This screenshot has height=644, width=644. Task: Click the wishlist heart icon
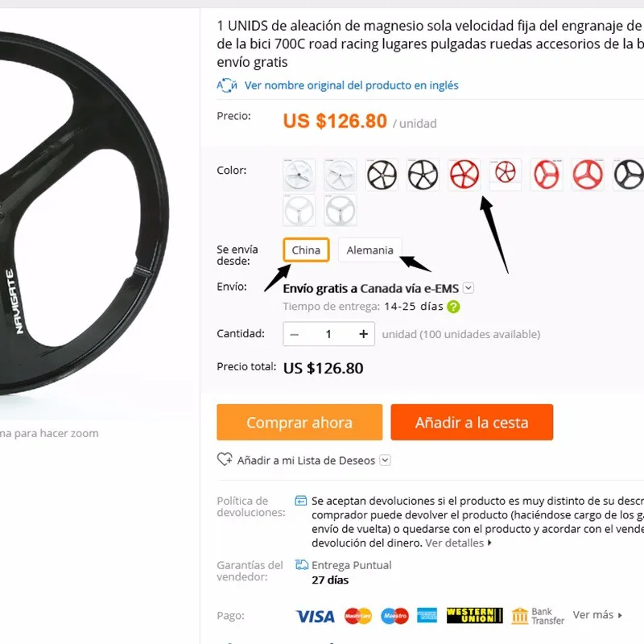(x=225, y=460)
